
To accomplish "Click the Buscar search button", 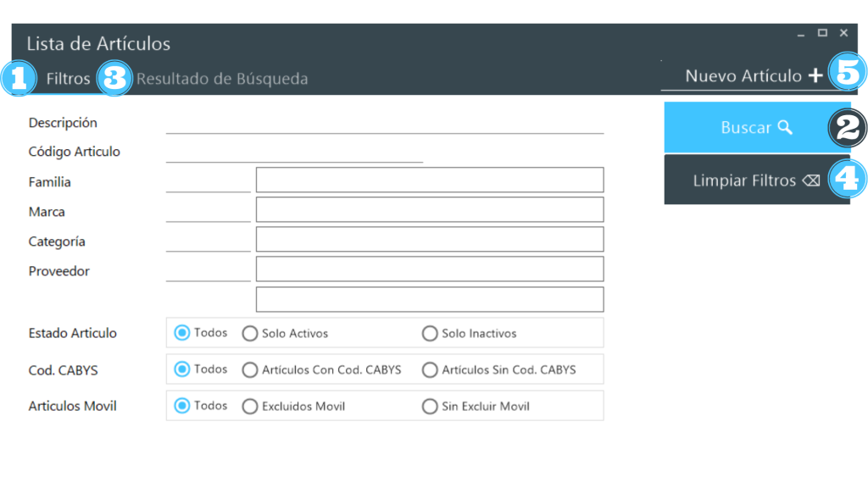I will (746, 128).
